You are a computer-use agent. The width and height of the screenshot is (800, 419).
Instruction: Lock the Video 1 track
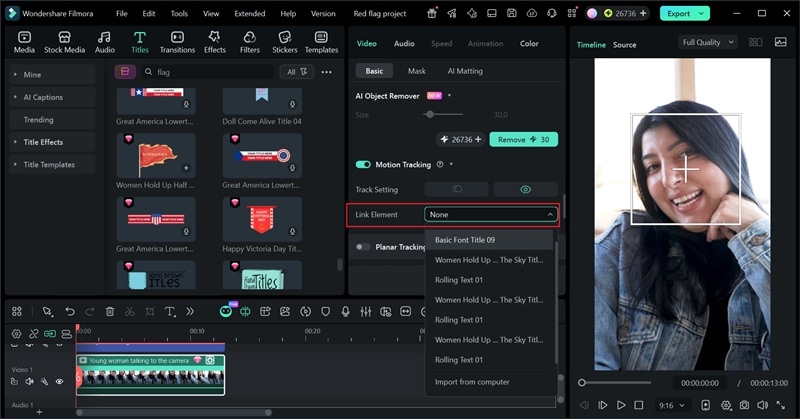click(14, 381)
